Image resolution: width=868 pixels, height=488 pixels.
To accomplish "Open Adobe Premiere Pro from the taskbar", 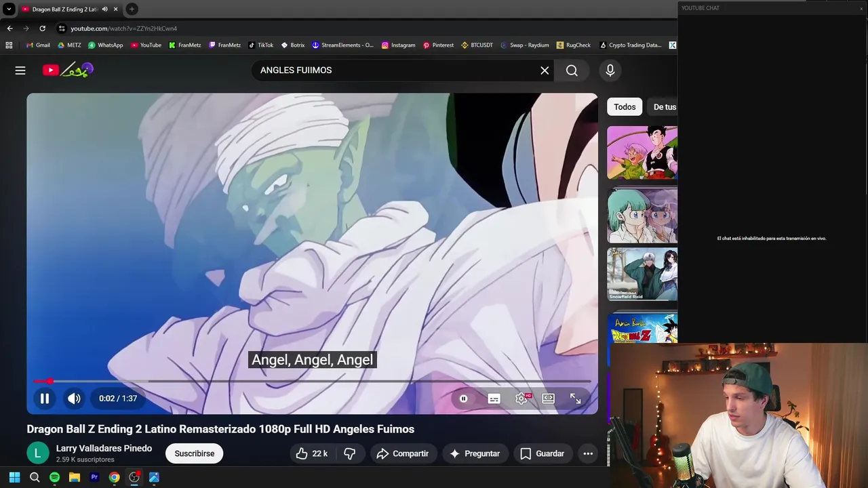I will (x=94, y=477).
